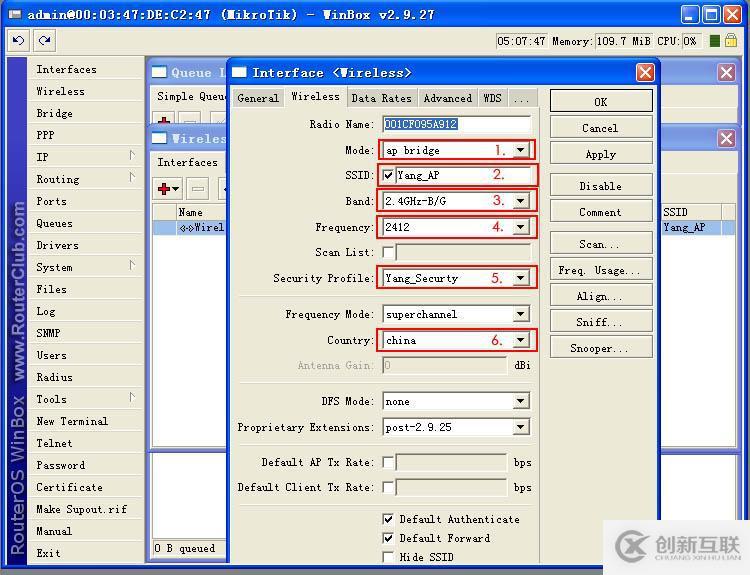This screenshot has width=750, height=575.
Task: Open Log in the sidebar menu
Action: click(x=86, y=311)
